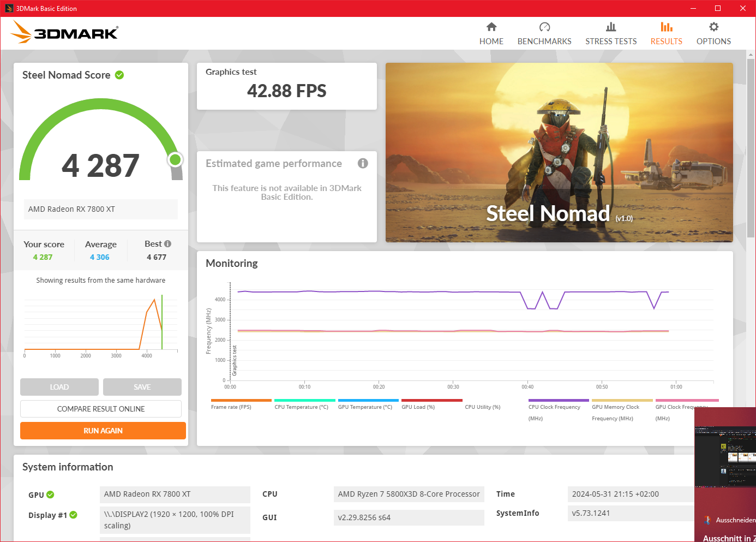Click the LOAD button

(59, 387)
